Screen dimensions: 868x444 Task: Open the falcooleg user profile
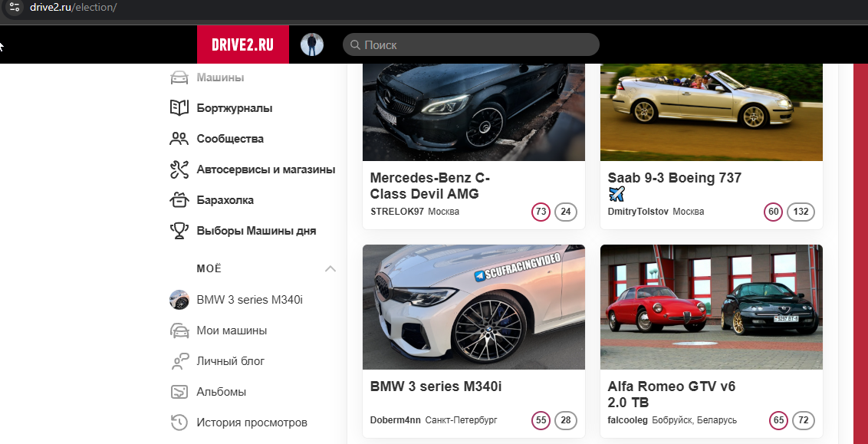(628, 420)
